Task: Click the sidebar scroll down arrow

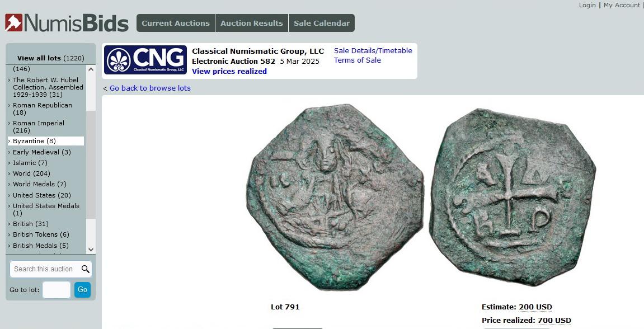Action: [x=91, y=250]
